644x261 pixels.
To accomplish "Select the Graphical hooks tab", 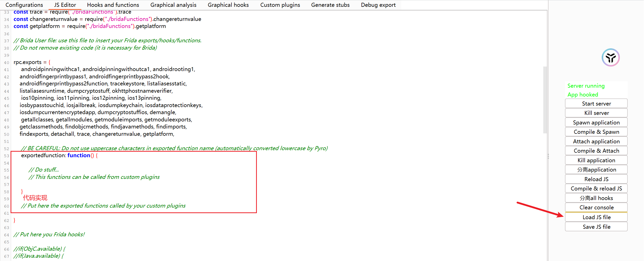I will click(x=228, y=5).
